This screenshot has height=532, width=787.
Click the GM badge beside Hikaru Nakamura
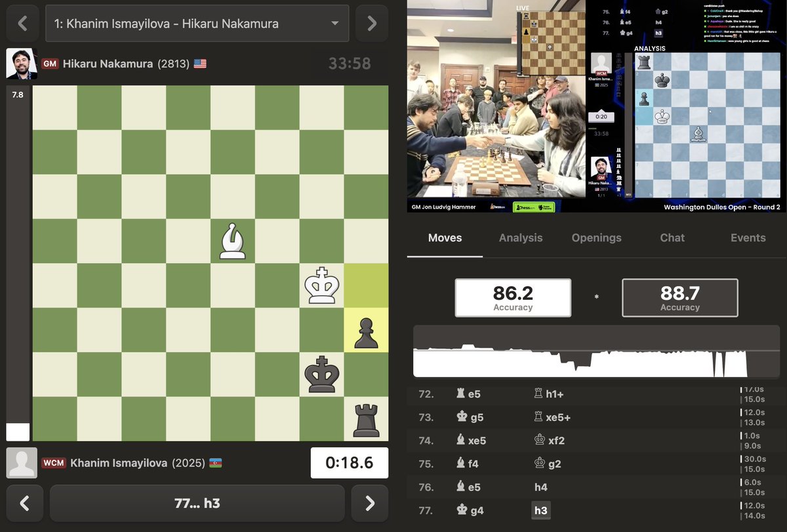49,64
